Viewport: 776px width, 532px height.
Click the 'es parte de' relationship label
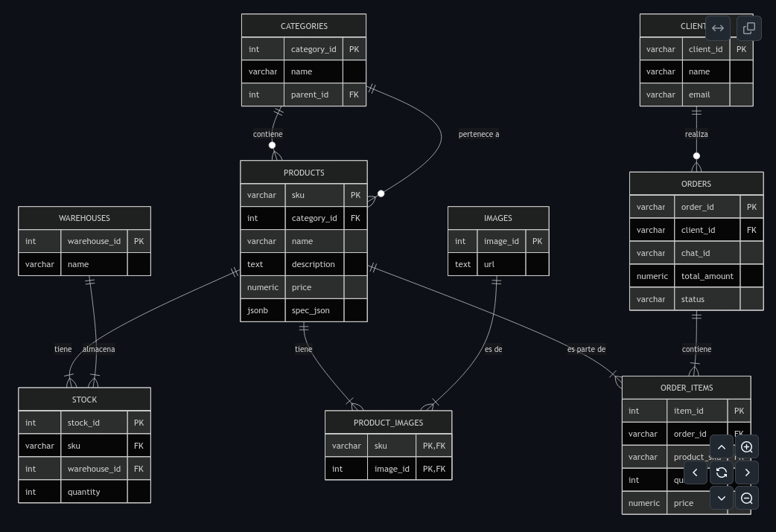point(586,349)
